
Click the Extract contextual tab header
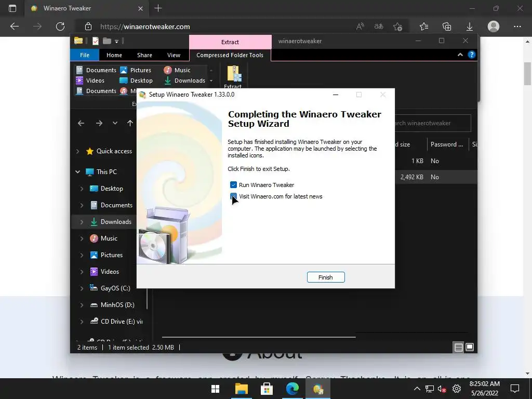[230, 42]
